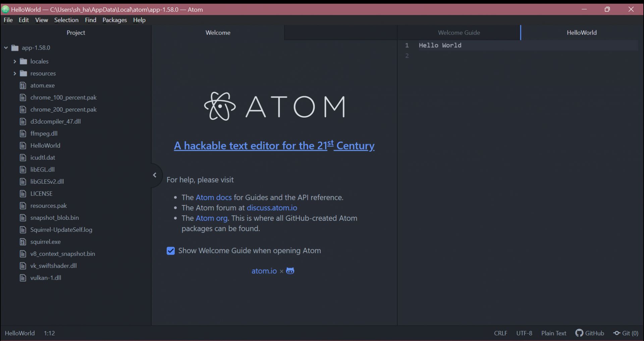Switch to the Welcome tab
Viewport: 644px width, 341px height.
(x=218, y=32)
